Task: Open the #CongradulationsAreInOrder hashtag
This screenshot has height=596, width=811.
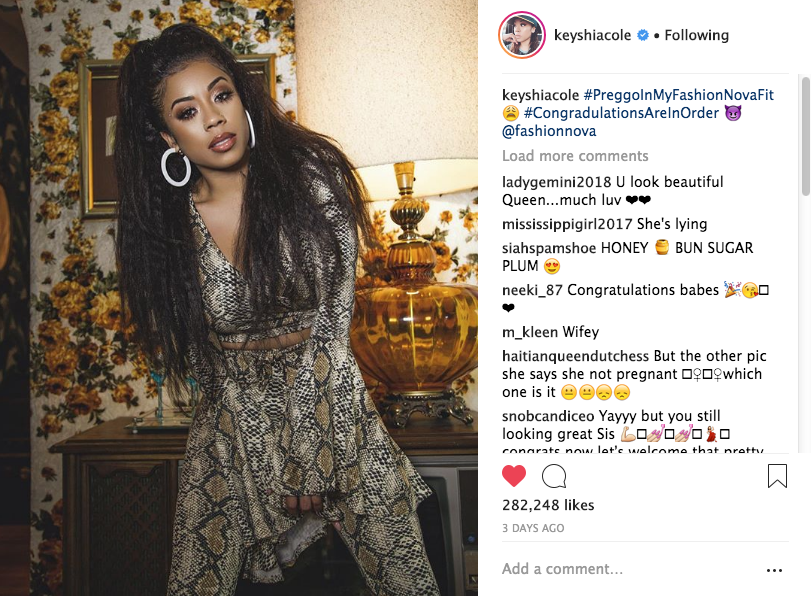Action: (621, 113)
